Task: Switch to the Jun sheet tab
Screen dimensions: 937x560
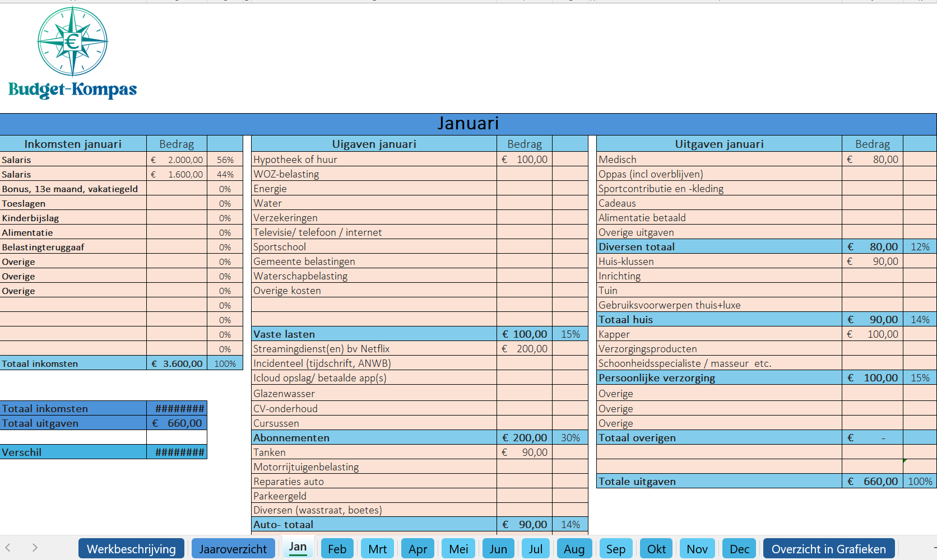Action: pos(498,549)
